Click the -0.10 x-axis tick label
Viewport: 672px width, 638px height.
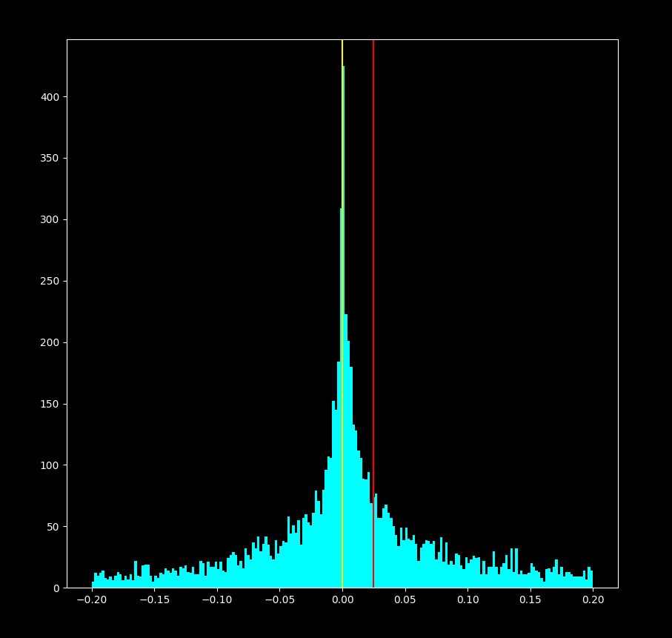coord(217,600)
